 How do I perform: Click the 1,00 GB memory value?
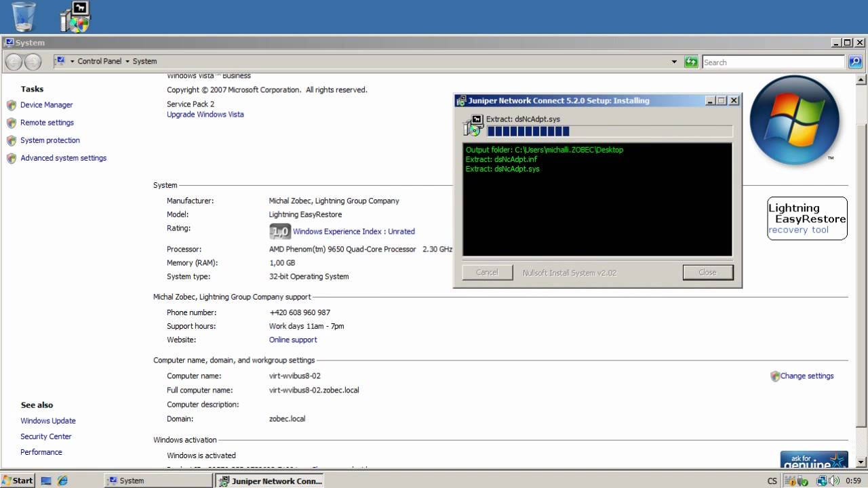pyautogui.click(x=282, y=263)
